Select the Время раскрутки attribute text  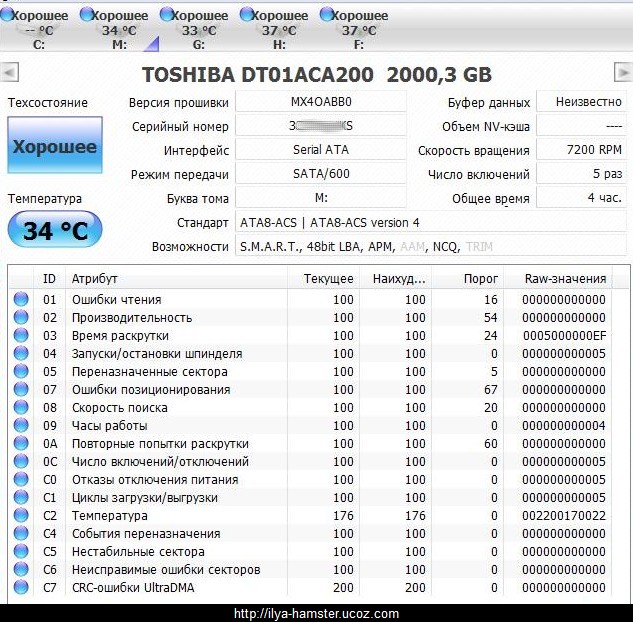coord(120,335)
